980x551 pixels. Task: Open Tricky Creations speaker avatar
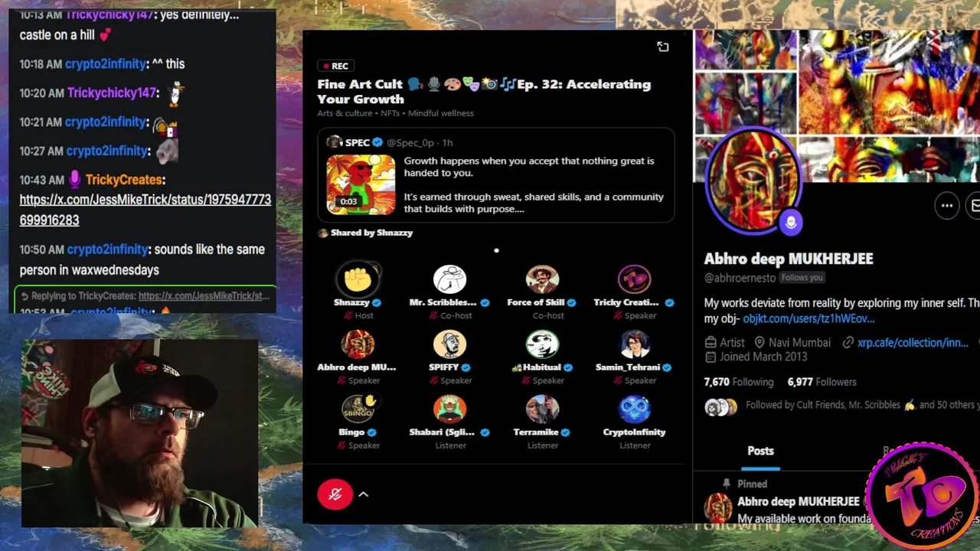[634, 279]
